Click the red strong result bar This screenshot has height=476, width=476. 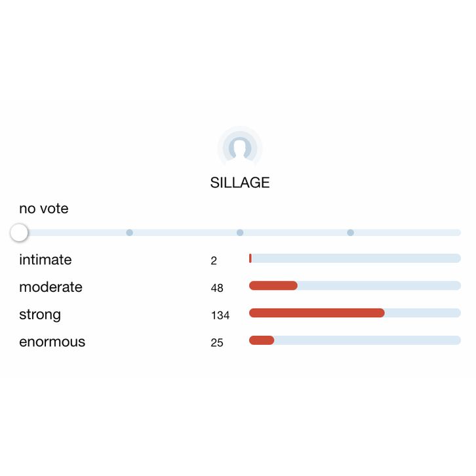(x=317, y=313)
